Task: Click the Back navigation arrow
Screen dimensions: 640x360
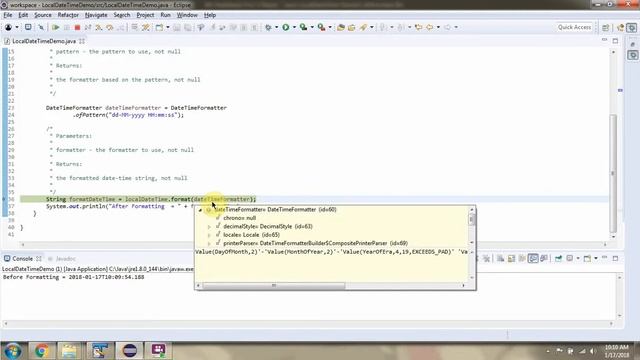Action: point(429,27)
